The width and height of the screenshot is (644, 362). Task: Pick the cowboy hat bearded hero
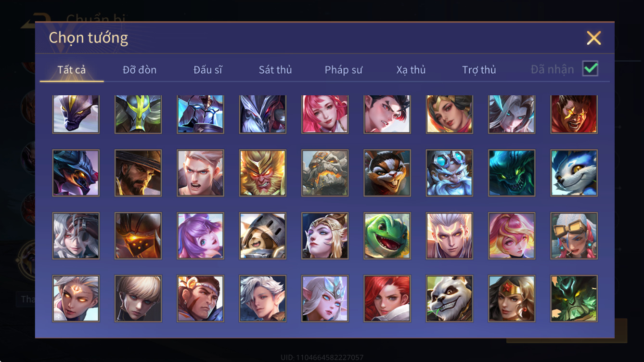coord(138,173)
